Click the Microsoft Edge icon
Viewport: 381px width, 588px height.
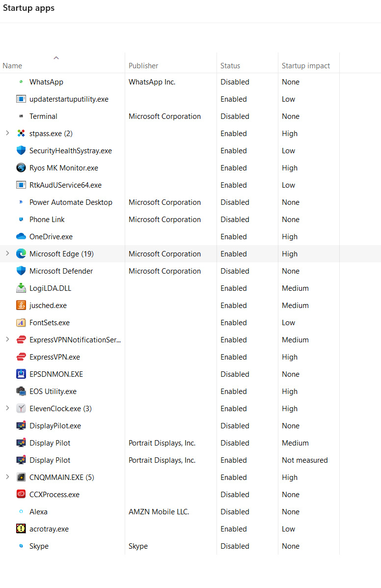pyautogui.click(x=21, y=254)
